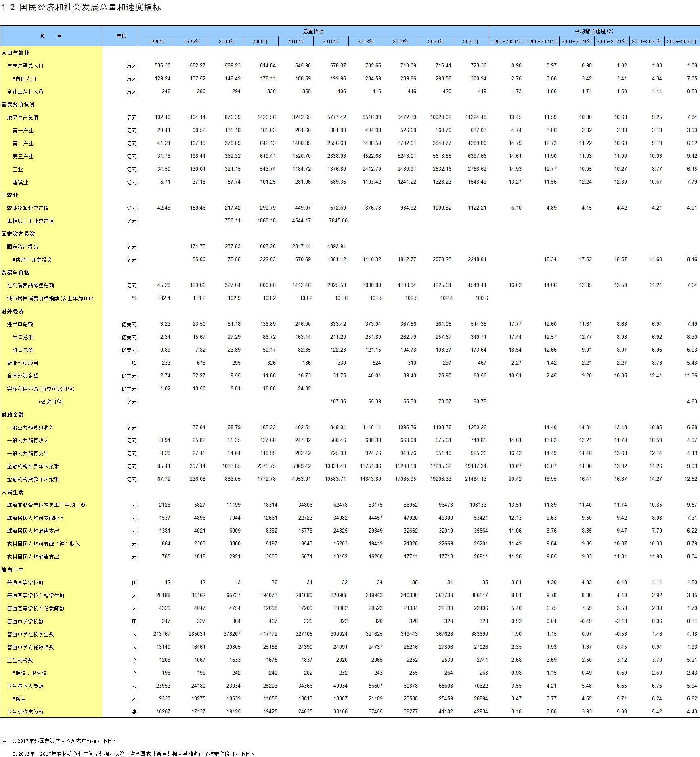The width and height of the screenshot is (700, 757).
Task: Select the 财政金融 section heading
Action: 13,415
